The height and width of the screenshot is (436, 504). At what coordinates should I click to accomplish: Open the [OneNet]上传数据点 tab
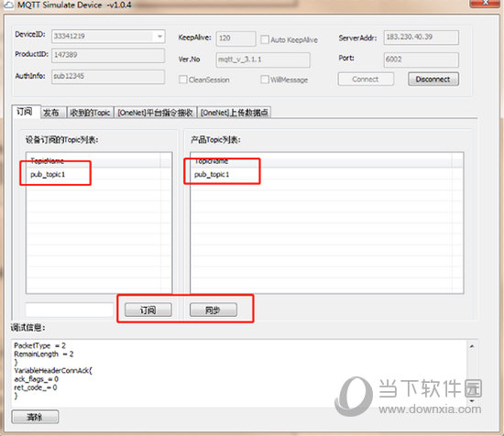[234, 113]
